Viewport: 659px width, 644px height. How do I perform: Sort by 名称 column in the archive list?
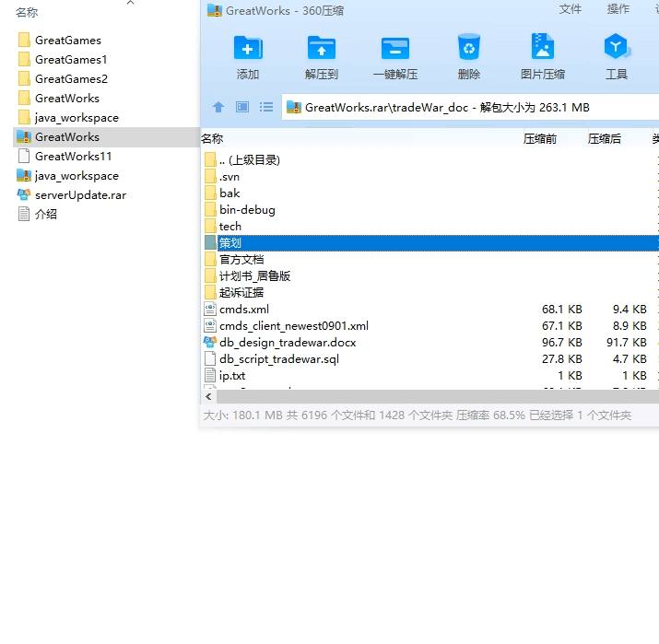[x=212, y=138]
